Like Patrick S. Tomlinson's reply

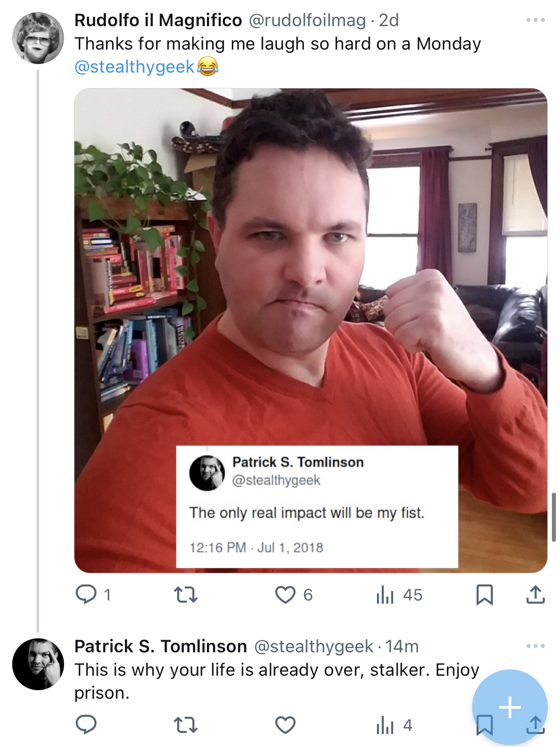pyautogui.click(x=285, y=725)
